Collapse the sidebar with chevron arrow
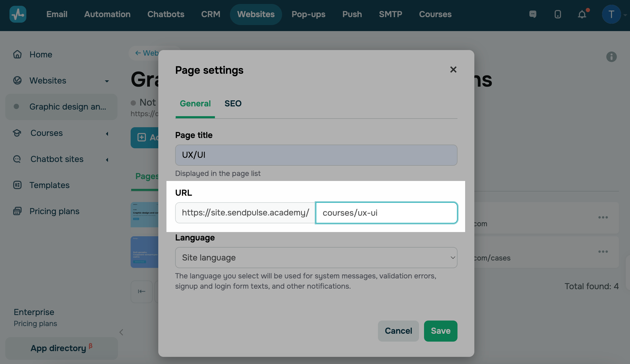The image size is (630, 364). 121,332
